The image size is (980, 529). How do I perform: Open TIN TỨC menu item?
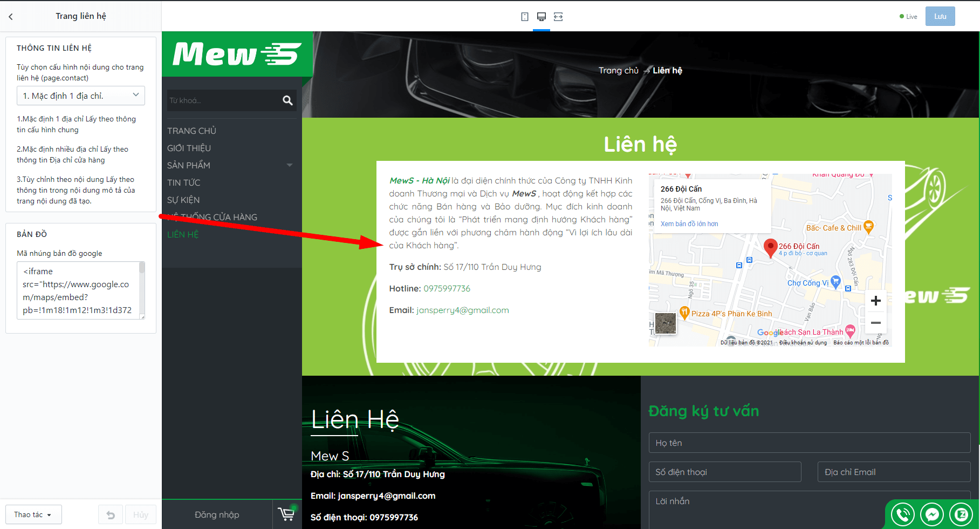click(x=183, y=182)
